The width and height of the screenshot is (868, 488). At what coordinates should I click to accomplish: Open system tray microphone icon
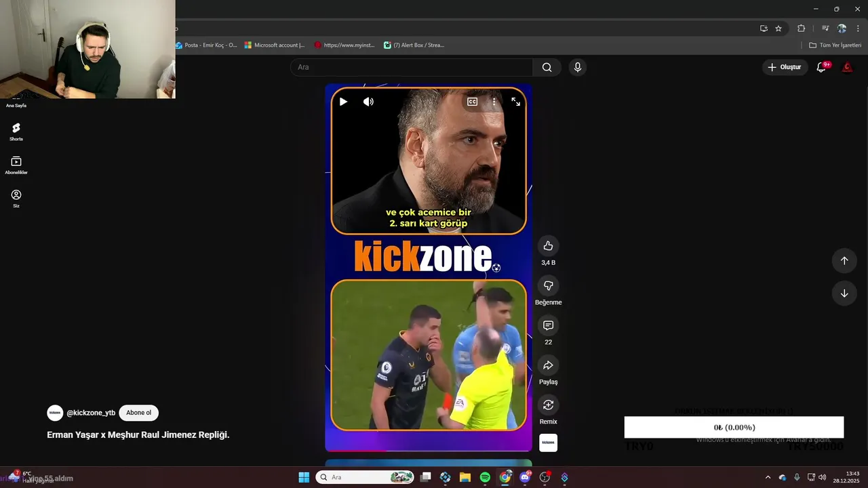tap(797, 477)
